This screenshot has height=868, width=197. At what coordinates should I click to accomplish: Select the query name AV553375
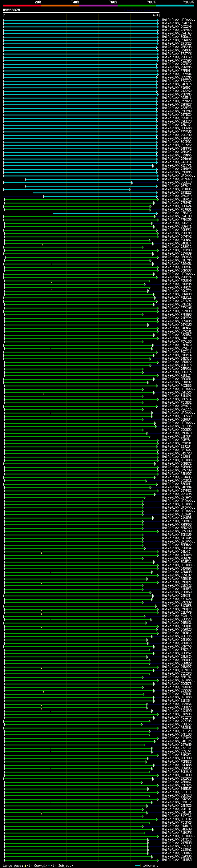point(11,10)
